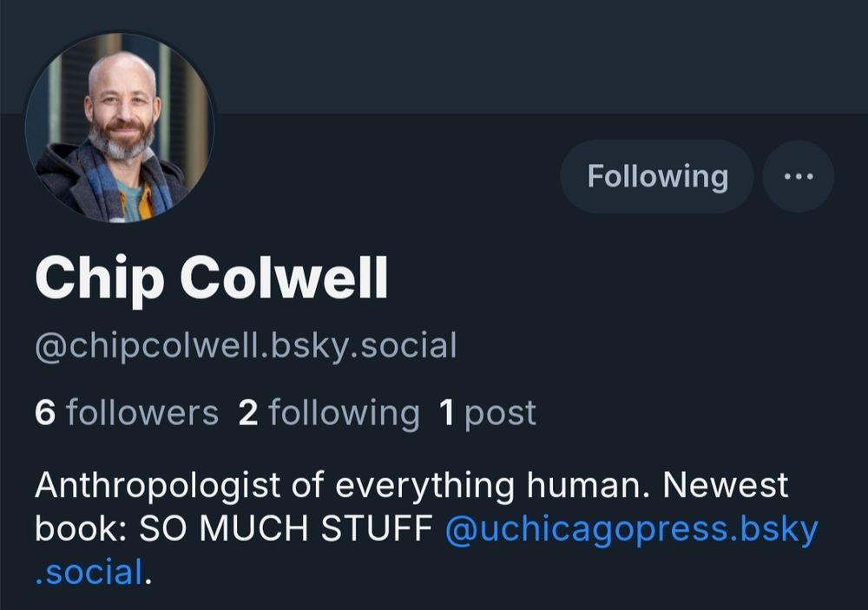The image size is (868, 610).
Task: Select the SO MUCH STUFF book title
Action: 286,528
